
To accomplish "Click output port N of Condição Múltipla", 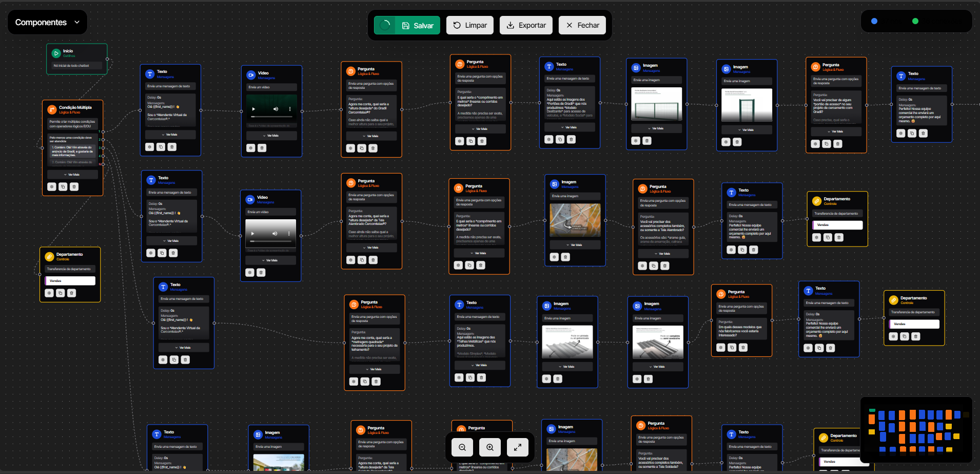I will (x=103, y=164).
